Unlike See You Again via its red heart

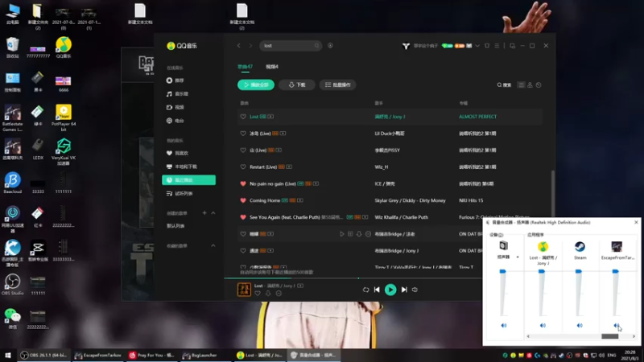coord(243,217)
